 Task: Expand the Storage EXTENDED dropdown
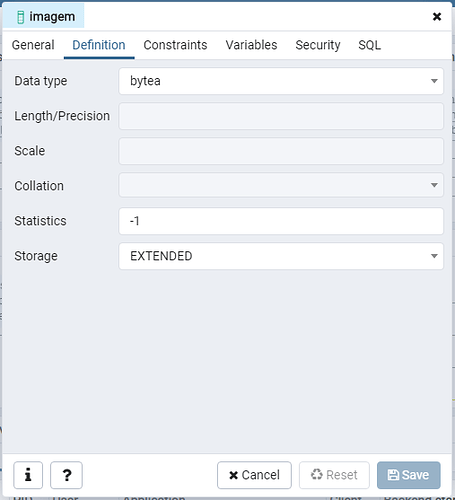pos(281,256)
